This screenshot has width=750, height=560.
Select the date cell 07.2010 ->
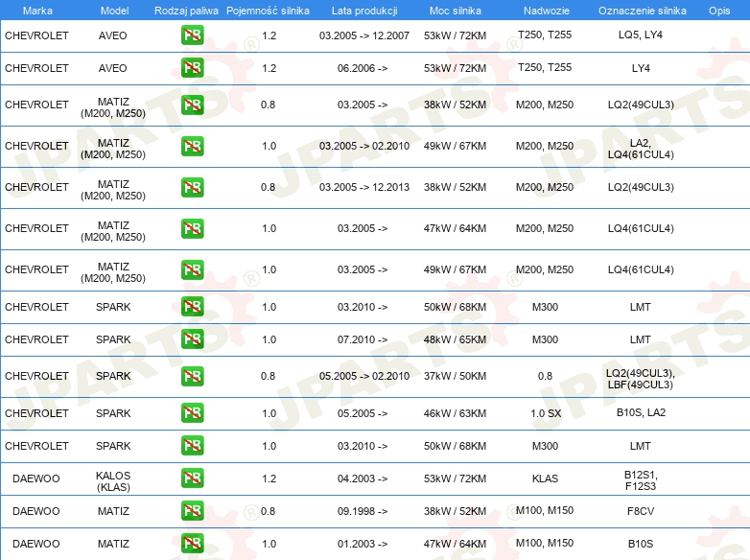(x=363, y=339)
